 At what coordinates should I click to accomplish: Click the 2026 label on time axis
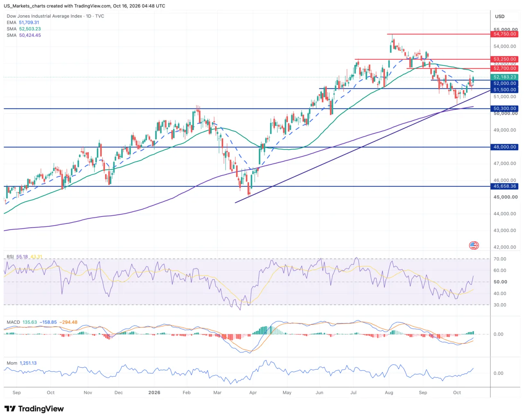154,393
